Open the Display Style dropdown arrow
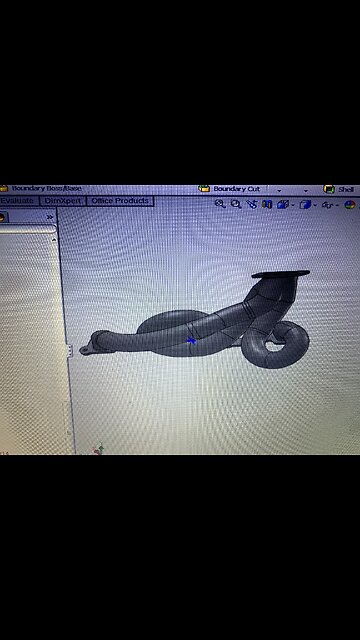 pos(315,205)
